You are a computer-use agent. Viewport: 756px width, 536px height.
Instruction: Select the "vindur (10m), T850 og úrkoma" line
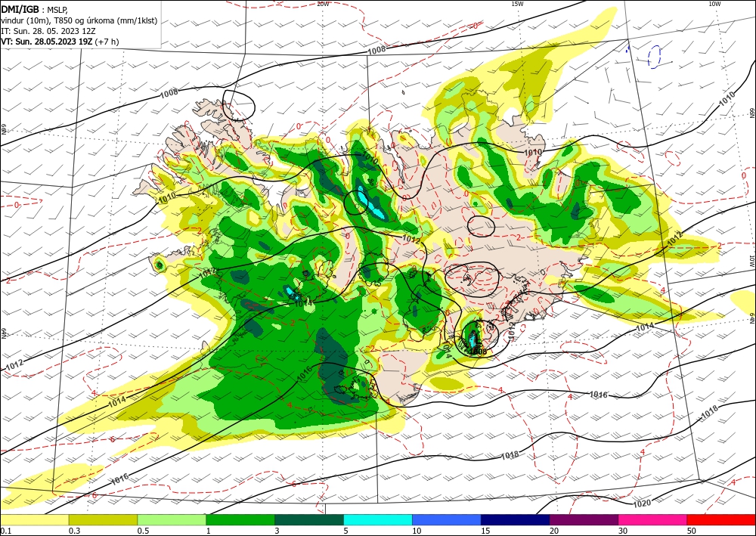79,20
